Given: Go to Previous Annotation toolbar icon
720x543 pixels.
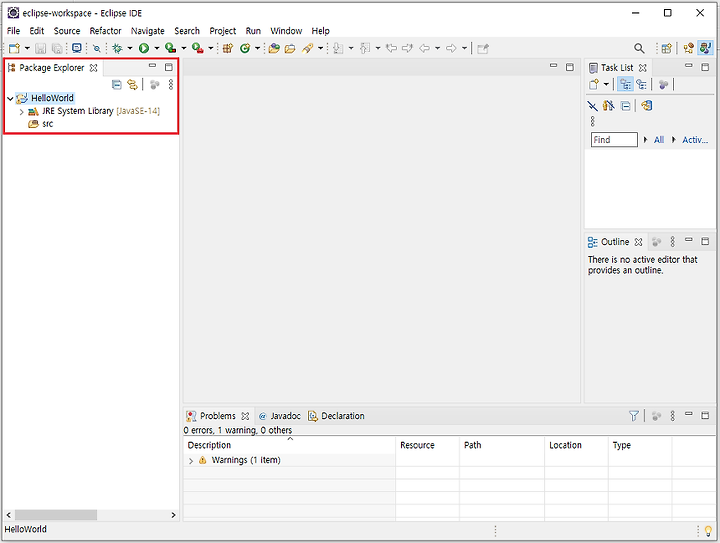Looking at the screenshot, I should tap(366, 48).
